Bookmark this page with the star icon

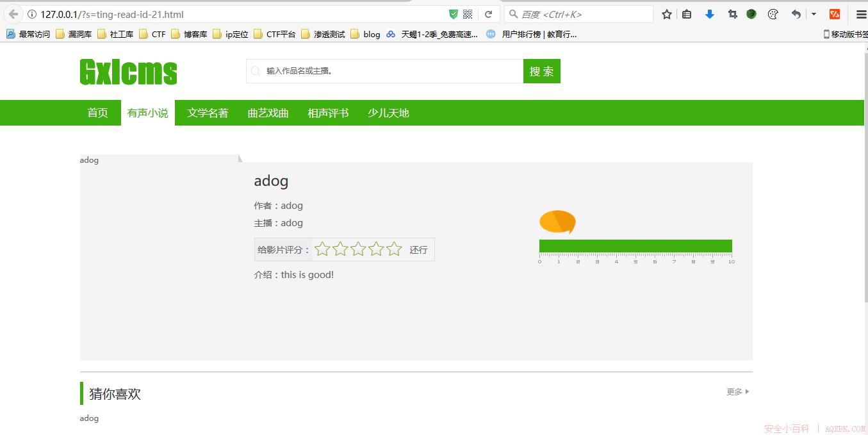667,14
